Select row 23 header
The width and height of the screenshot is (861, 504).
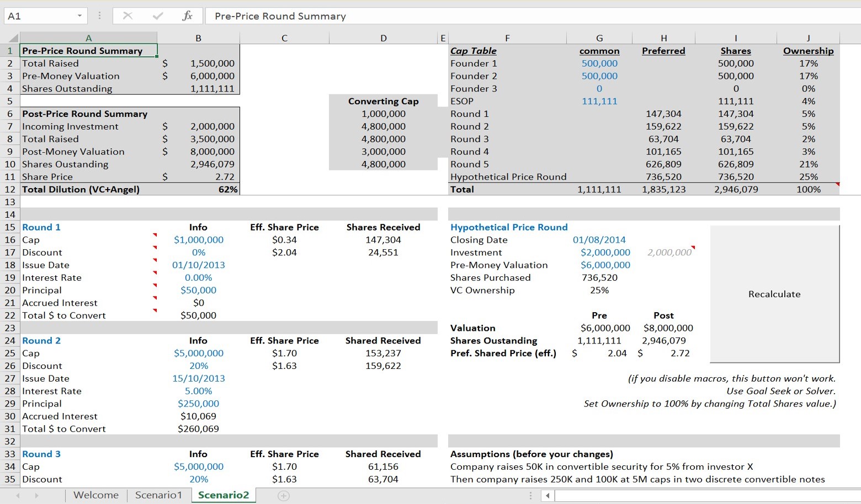pos(10,328)
